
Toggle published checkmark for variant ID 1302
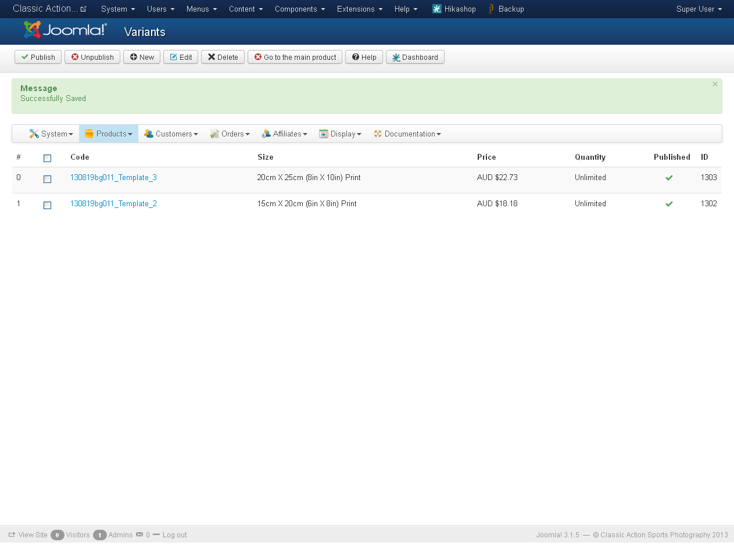(669, 204)
